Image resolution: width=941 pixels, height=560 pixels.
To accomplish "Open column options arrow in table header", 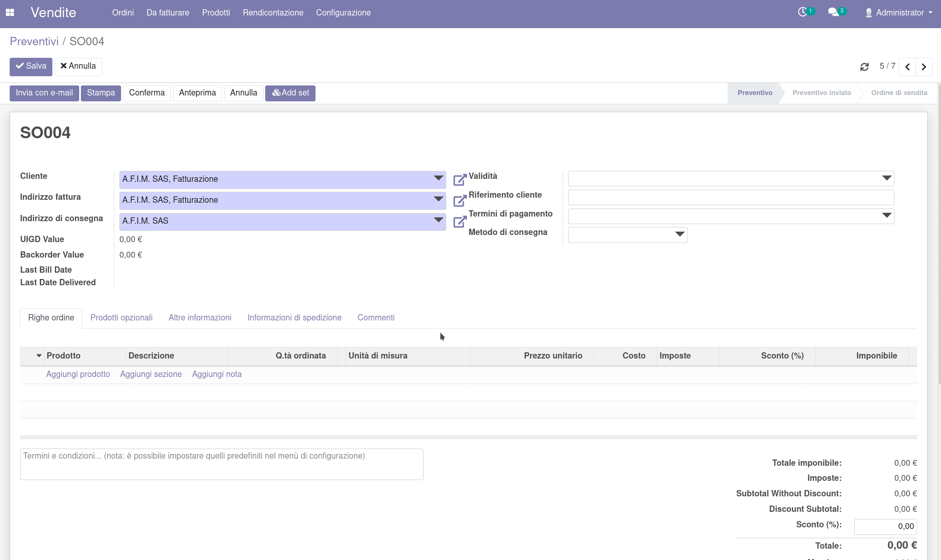I will click(x=39, y=356).
